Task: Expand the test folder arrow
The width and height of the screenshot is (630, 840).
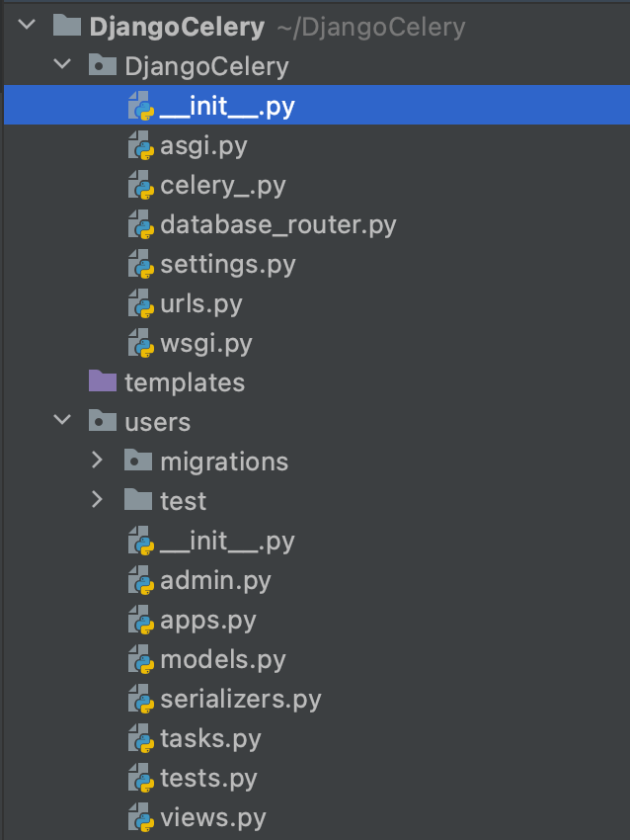Action: pos(97,500)
